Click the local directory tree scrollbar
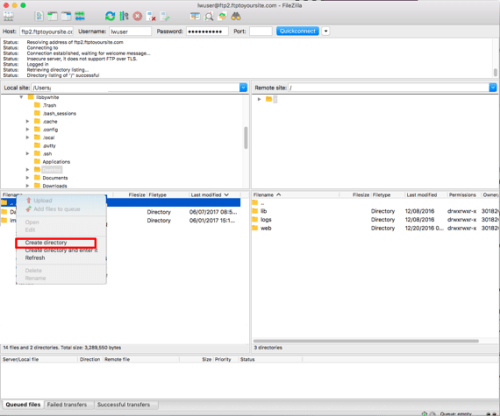Viewport: 500px width, 416px height. click(x=246, y=137)
